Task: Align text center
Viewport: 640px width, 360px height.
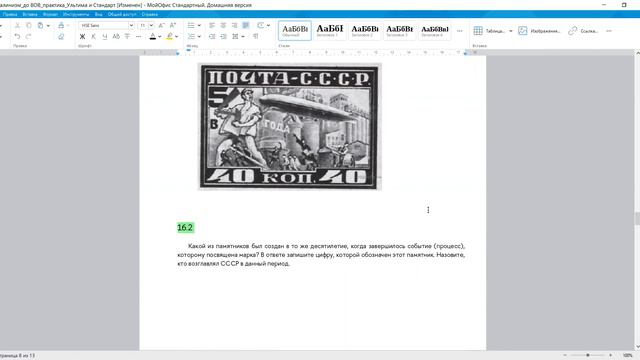Action: (223, 25)
